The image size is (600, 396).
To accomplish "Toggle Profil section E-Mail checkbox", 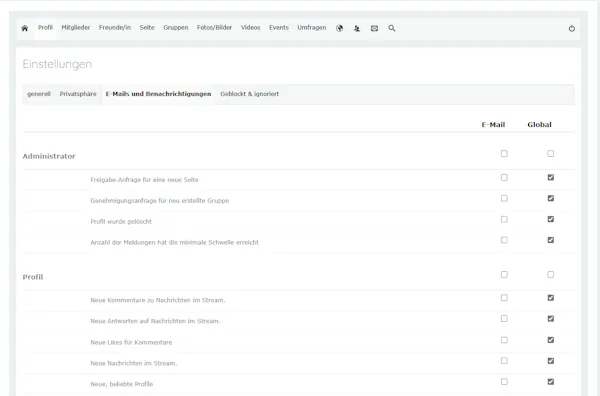I will click(x=504, y=274).
